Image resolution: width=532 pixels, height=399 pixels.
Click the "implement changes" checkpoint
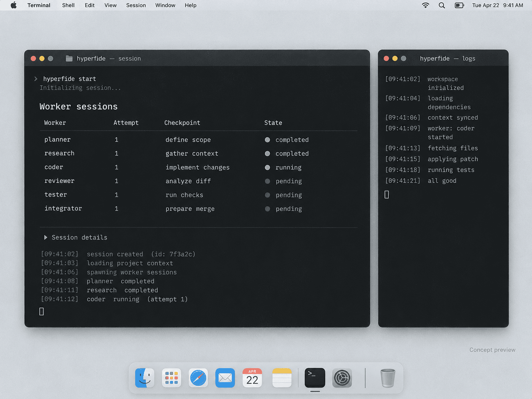pos(198,168)
